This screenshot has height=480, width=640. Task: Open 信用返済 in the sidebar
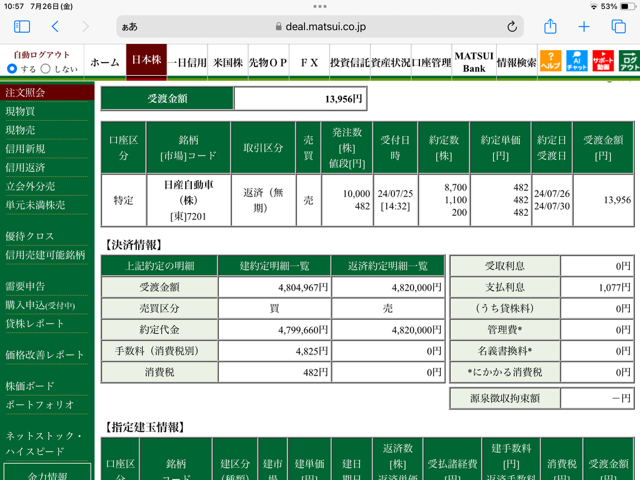click(x=25, y=168)
